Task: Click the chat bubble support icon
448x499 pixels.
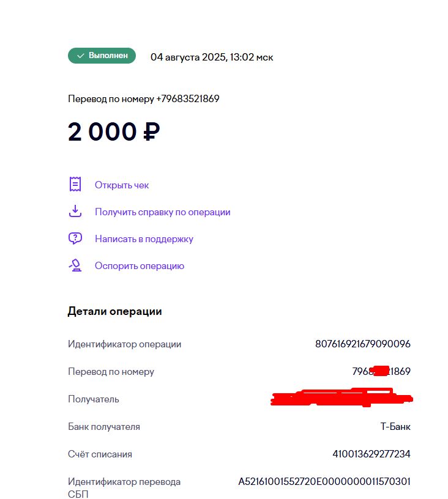Action: [75, 238]
